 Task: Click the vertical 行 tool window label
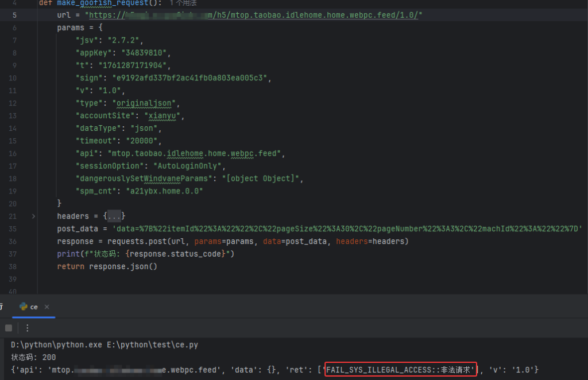point(2,306)
